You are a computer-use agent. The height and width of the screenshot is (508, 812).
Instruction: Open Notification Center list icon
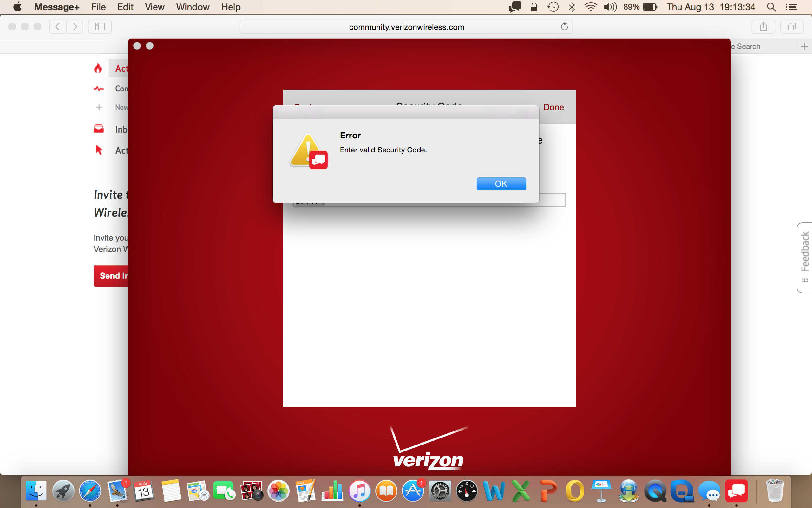point(791,7)
